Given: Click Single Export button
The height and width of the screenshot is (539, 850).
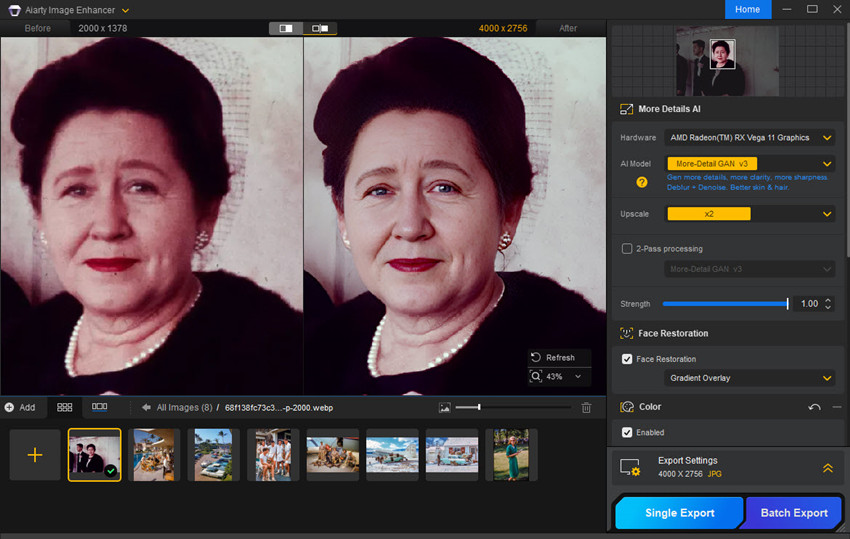Looking at the screenshot, I should point(679,513).
